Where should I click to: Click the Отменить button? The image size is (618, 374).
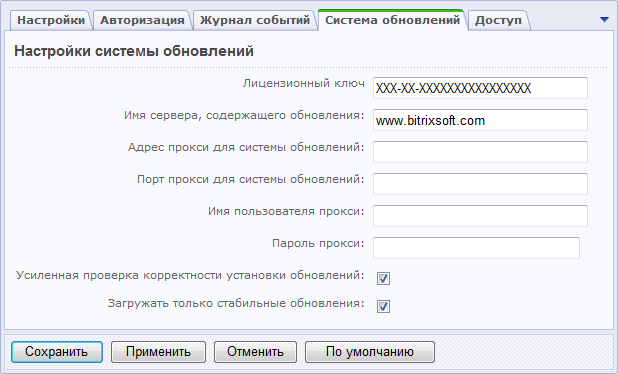pyautogui.click(x=255, y=352)
